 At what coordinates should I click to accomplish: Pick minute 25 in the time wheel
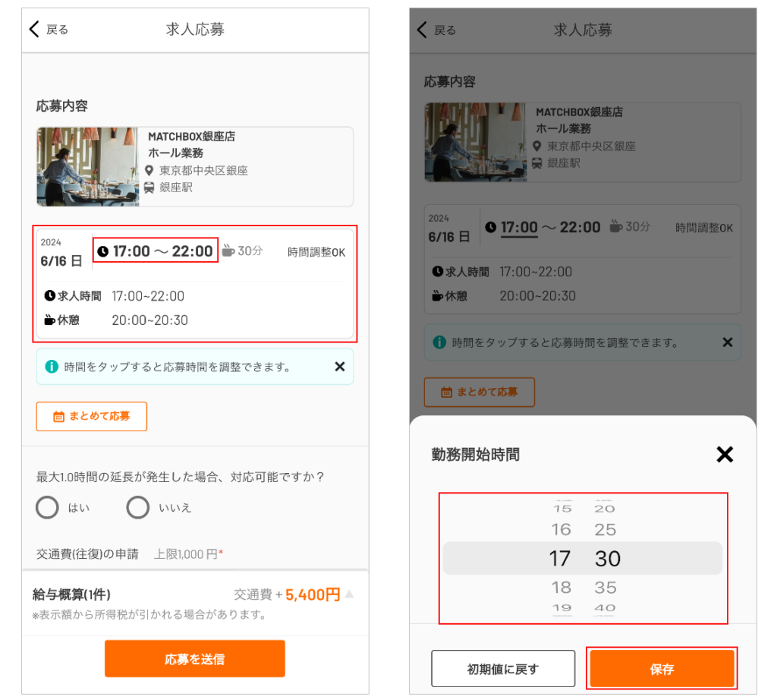tap(606, 529)
